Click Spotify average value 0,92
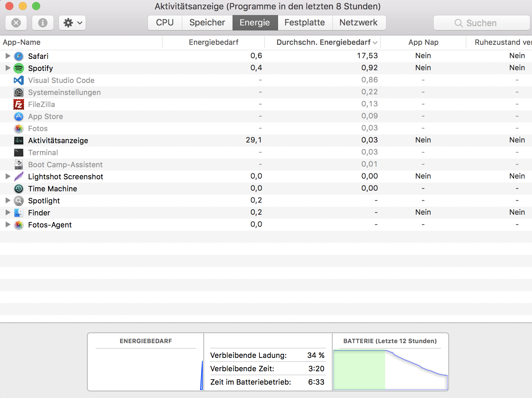 point(369,68)
